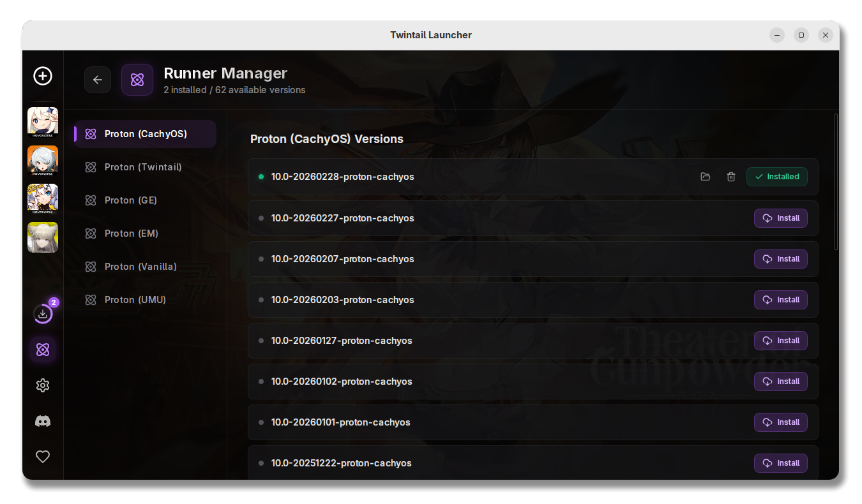Click the installed and available versions count
862x504 pixels.
click(x=234, y=90)
